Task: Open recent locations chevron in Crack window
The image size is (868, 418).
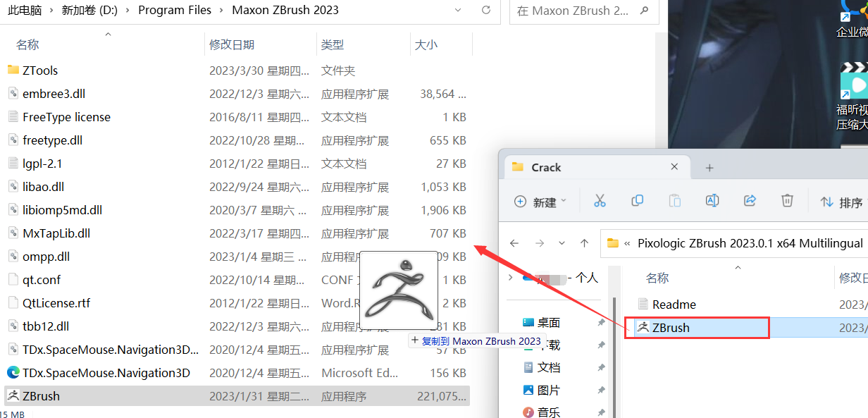Action: 562,243
